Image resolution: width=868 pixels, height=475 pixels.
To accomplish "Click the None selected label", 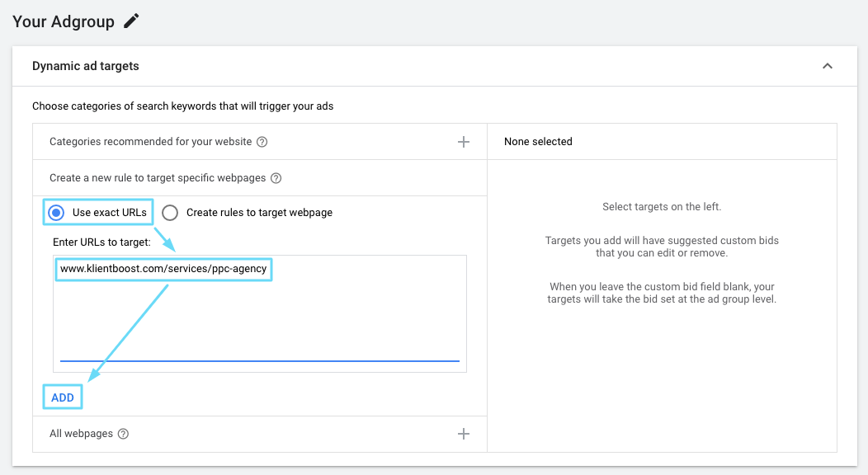I will click(538, 142).
